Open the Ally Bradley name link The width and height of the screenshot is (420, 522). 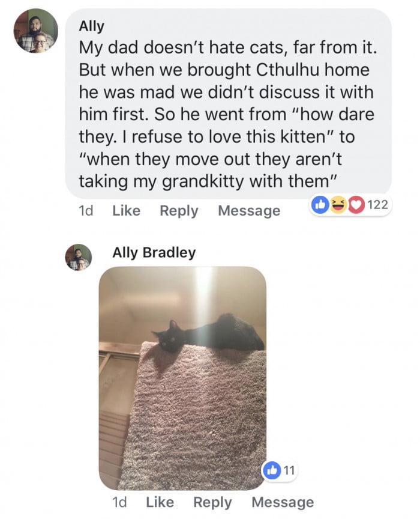pos(154,253)
